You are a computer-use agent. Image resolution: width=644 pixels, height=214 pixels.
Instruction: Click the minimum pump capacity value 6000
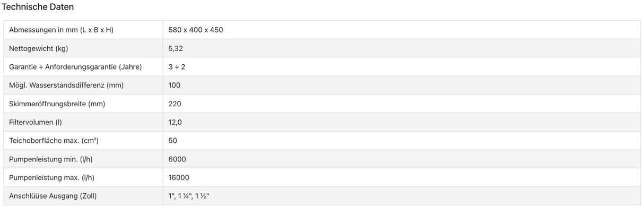177,159
